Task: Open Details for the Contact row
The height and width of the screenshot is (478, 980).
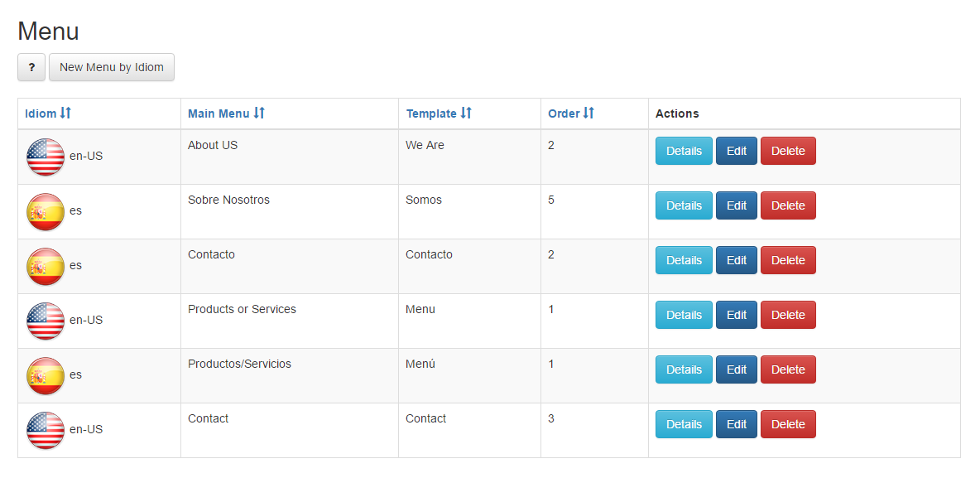Action: pyautogui.click(x=684, y=424)
